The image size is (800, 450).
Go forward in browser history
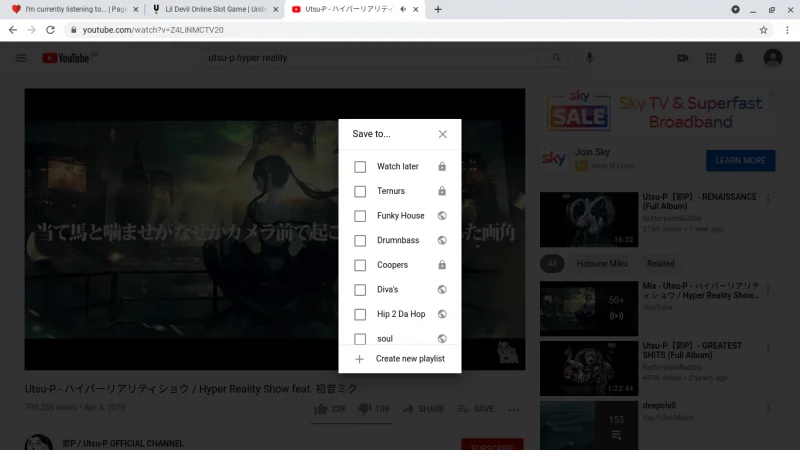(x=32, y=30)
